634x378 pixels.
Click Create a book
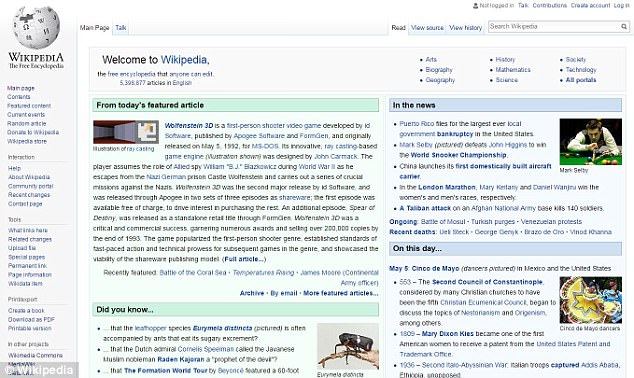[x=26, y=310]
